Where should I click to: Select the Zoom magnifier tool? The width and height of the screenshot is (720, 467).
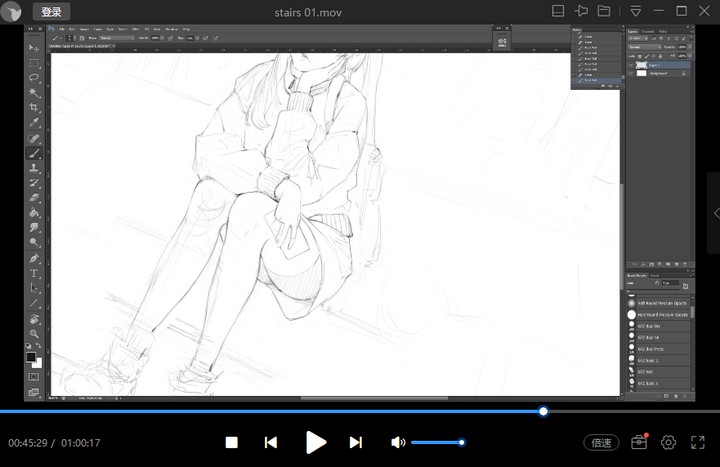click(34, 333)
